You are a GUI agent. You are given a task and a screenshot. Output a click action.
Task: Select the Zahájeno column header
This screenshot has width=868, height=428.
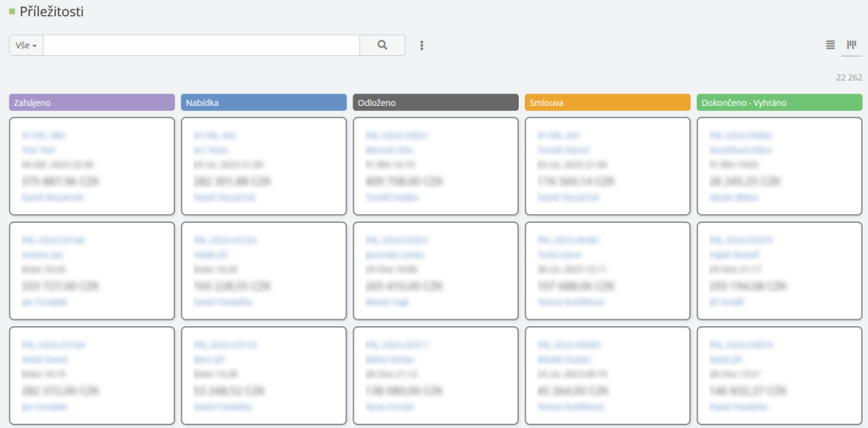click(x=92, y=103)
